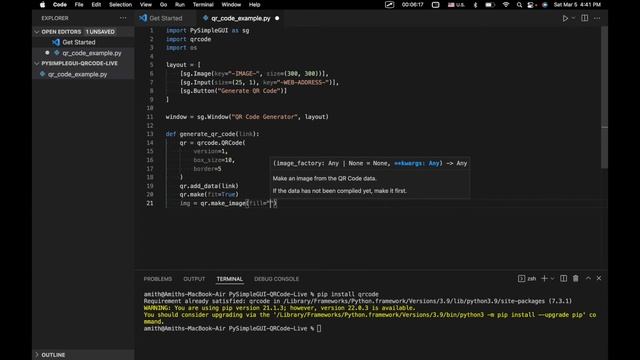Open the Explorer views ellipsis menu

(x=123, y=18)
